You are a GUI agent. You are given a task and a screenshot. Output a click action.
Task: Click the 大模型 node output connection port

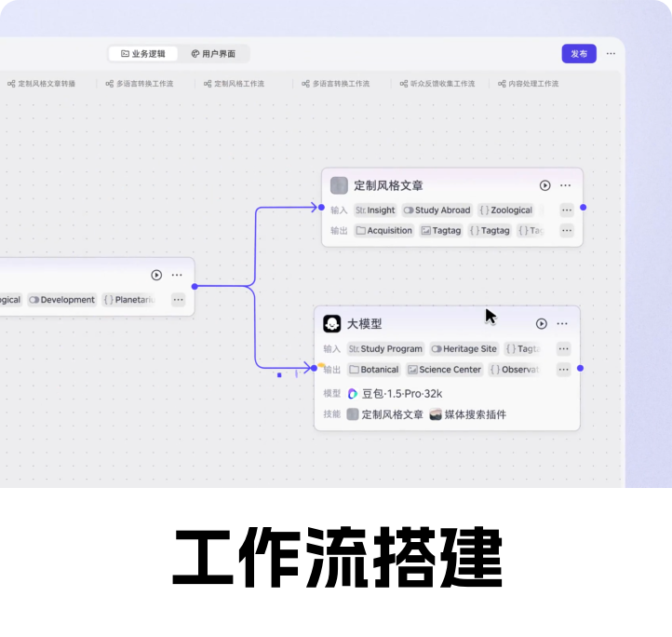pos(580,368)
